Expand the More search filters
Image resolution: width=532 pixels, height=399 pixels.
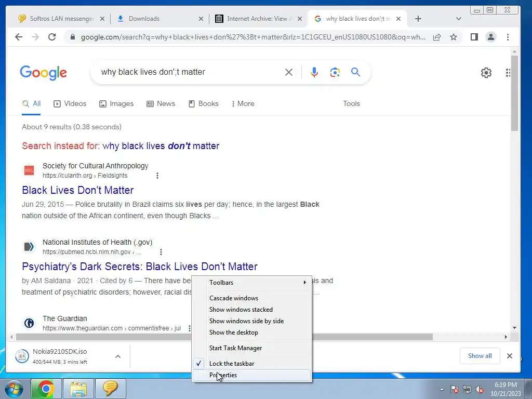point(243,103)
